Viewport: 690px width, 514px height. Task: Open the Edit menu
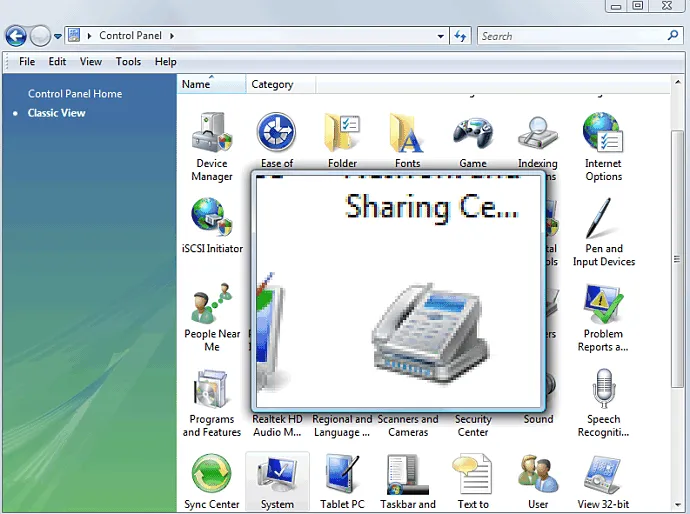[57, 62]
